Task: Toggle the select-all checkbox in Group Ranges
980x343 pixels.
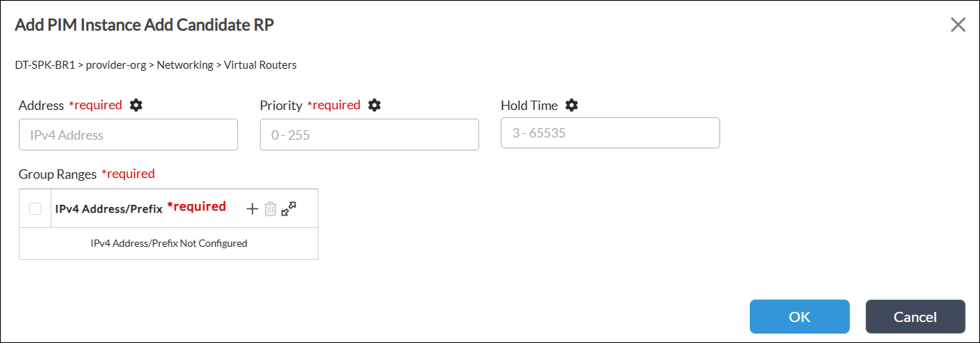Action: click(35, 208)
